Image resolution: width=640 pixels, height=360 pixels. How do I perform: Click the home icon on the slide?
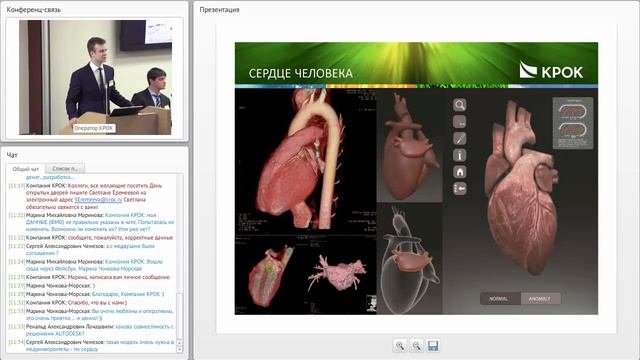(460, 172)
